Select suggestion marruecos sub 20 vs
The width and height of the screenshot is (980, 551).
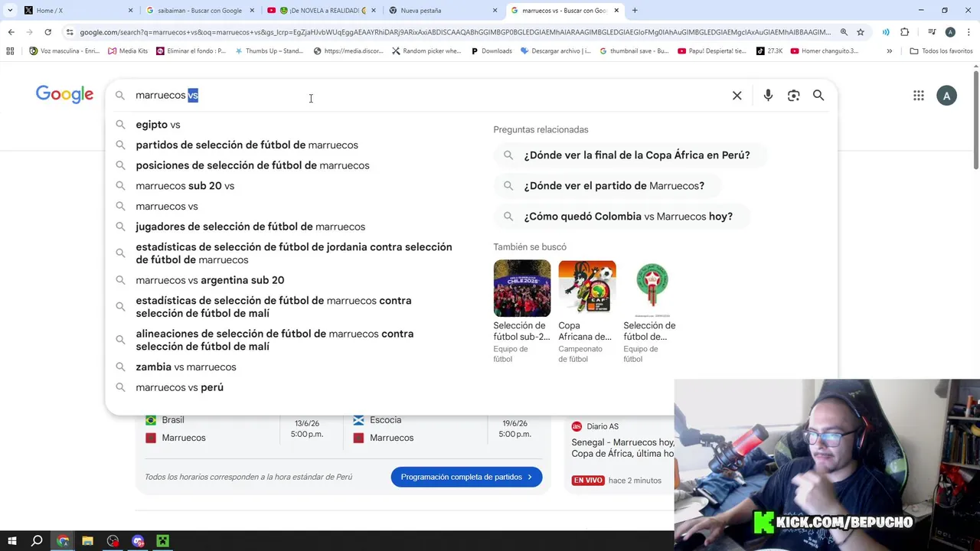185,186
